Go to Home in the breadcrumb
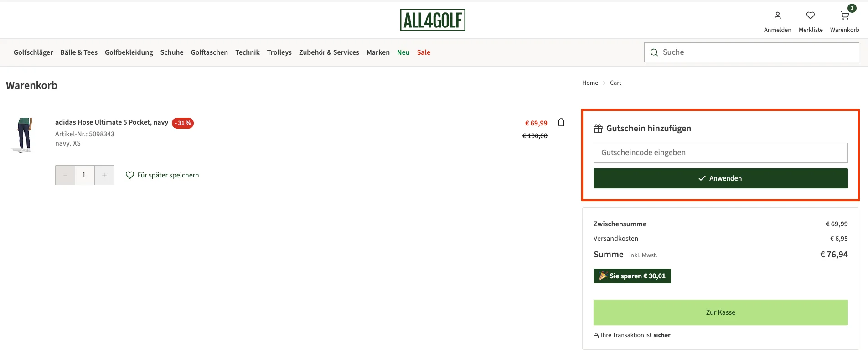Image resolution: width=868 pixels, height=354 pixels. tap(590, 83)
